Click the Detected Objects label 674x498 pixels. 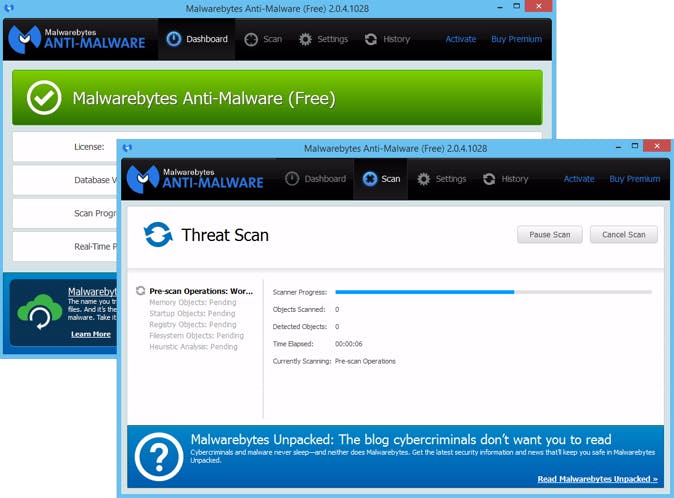tap(300, 327)
